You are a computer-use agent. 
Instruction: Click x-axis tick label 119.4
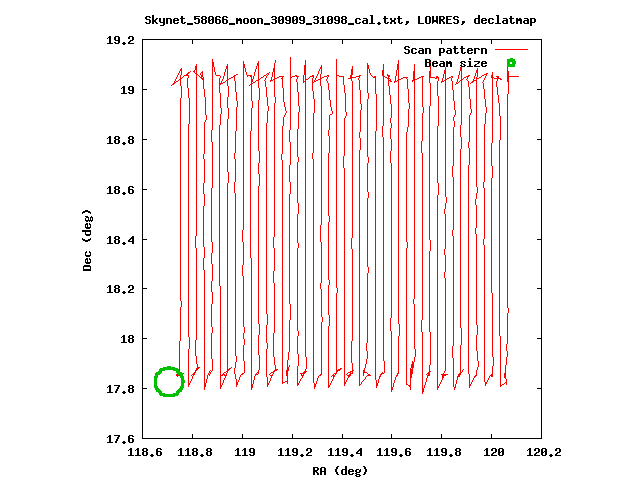(x=344, y=452)
